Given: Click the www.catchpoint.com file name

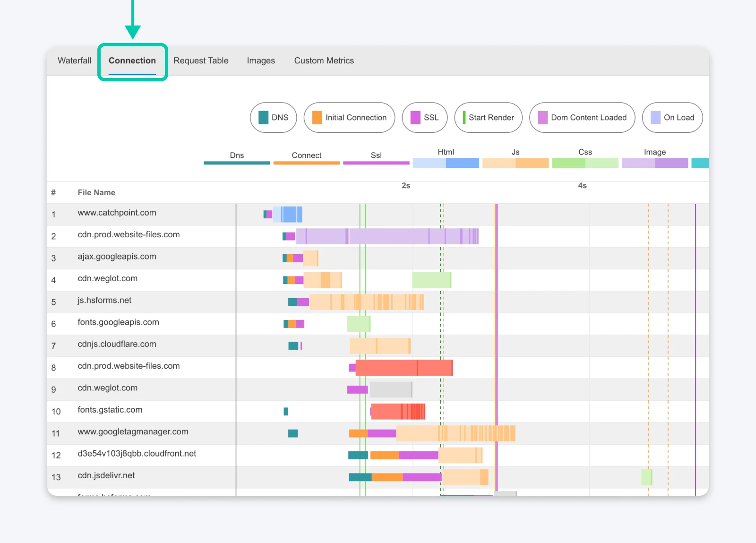Looking at the screenshot, I should pos(117,212).
